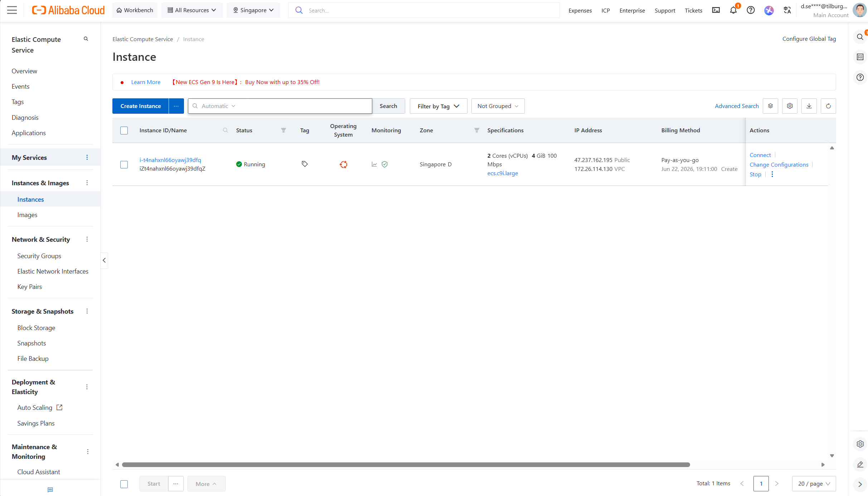Screen dimensions: 868x496
Task: Open the Advanced Search link
Action: [x=737, y=106]
